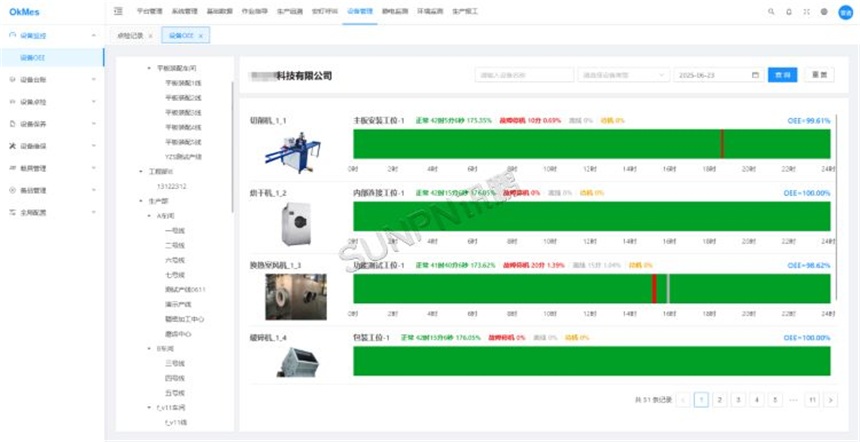This screenshot has height=442, width=860.
Task: Select 演示产线 in the tree
Action: [x=178, y=304]
